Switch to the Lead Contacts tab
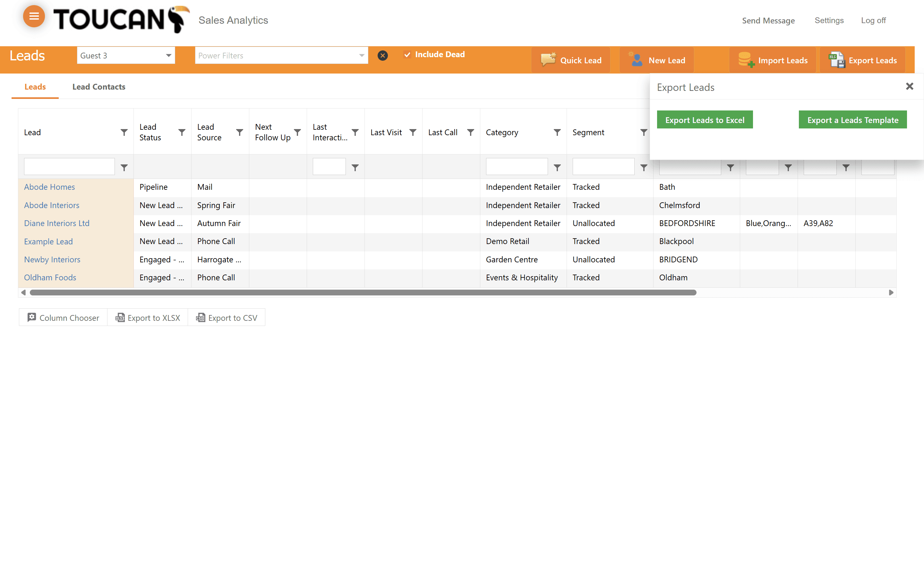 99,87
